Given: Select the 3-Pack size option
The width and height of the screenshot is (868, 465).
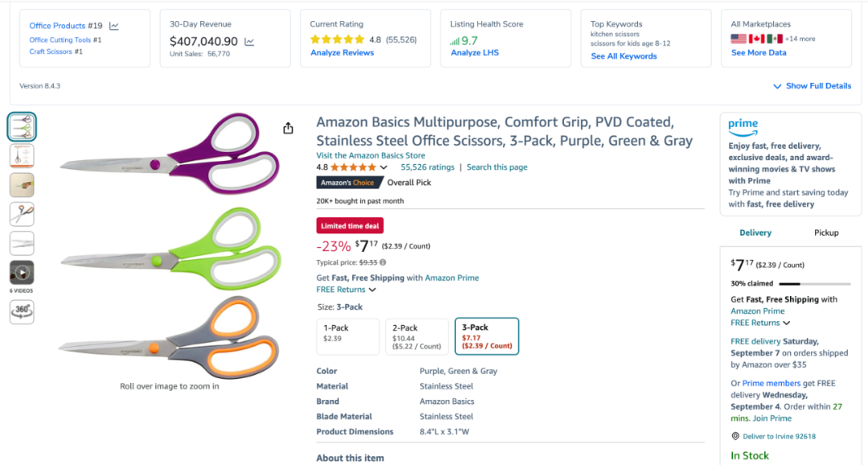Looking at the screenshot, I should click(x=486, y=336).
